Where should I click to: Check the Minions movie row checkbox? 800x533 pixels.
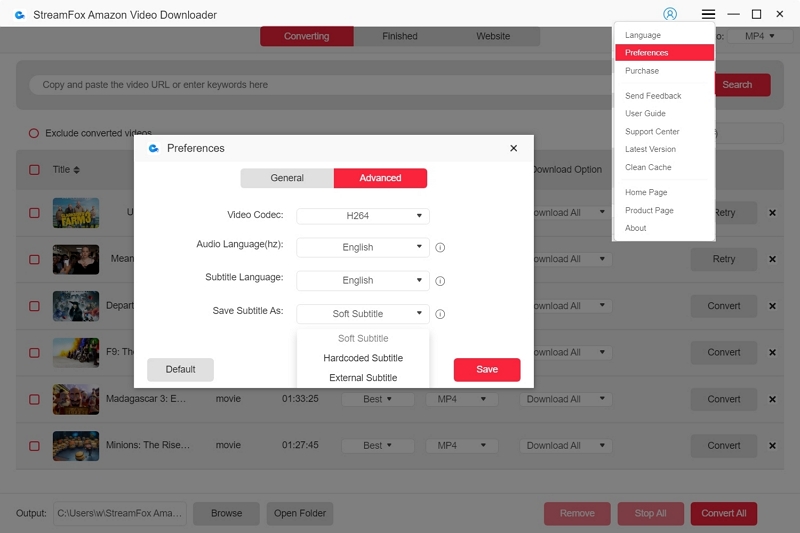coord(34,446)
